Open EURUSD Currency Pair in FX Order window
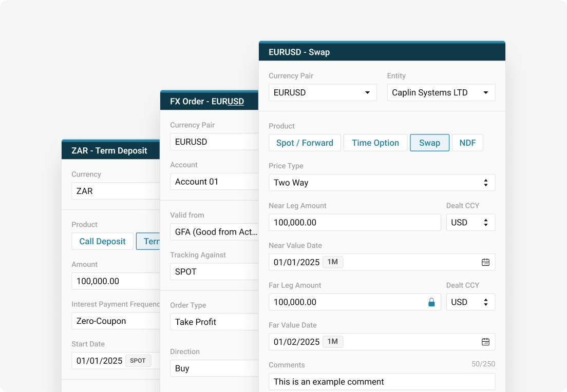This screenshot has height=392, width=567. tap(214, 142)
